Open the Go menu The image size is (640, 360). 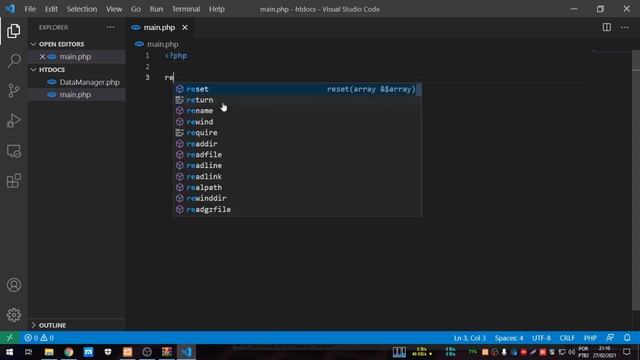pos(136,9)
